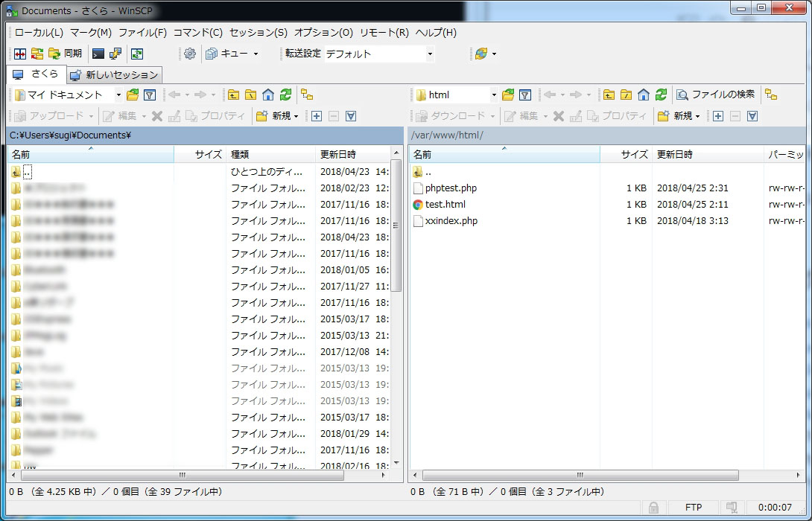Open the background transfer queue panel icon
812x521 pixels.
point(210,54)
